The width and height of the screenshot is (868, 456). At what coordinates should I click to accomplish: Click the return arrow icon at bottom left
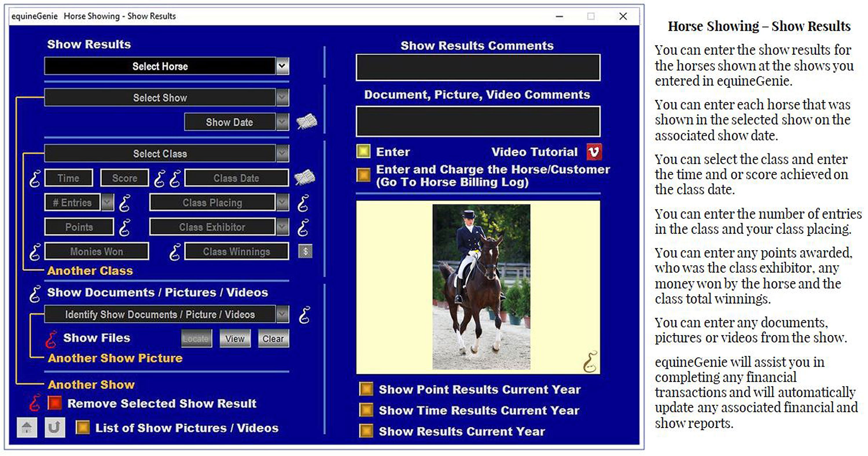point(55,428)
